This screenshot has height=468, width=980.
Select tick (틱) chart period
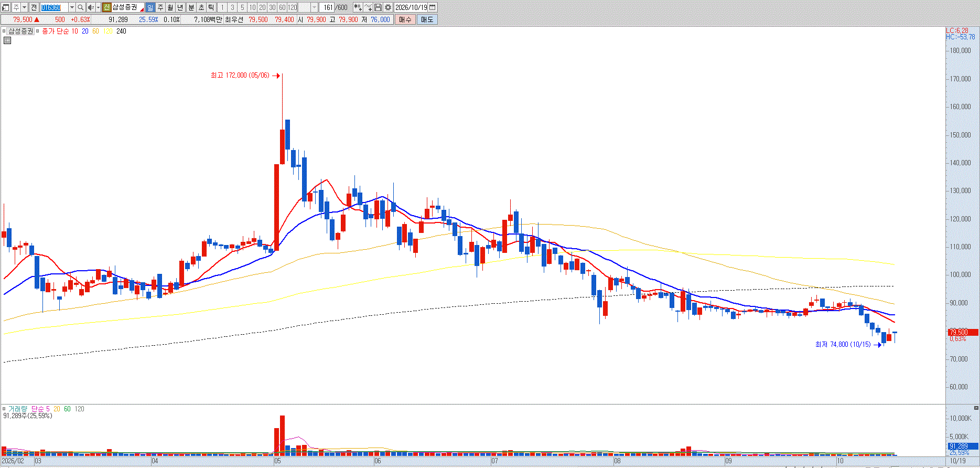pyautogui.click(x=211, y=7)
